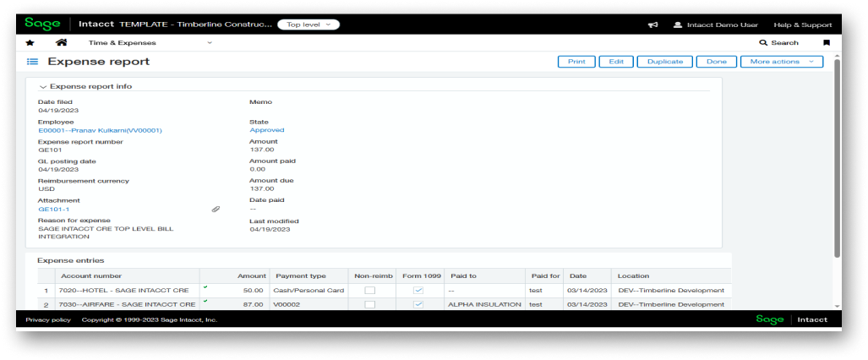The height and width of the screenshot is (360, 868).
Task: Open the More actions dropdown
Action: click(782, 62)
